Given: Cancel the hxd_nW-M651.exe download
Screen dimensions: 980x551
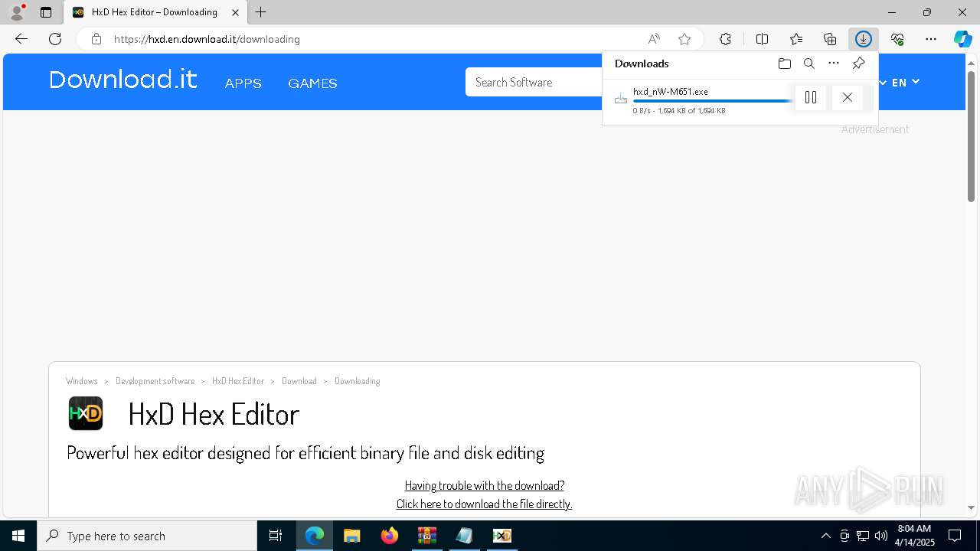Looking at the screenshot, I should tap(847, 97).
